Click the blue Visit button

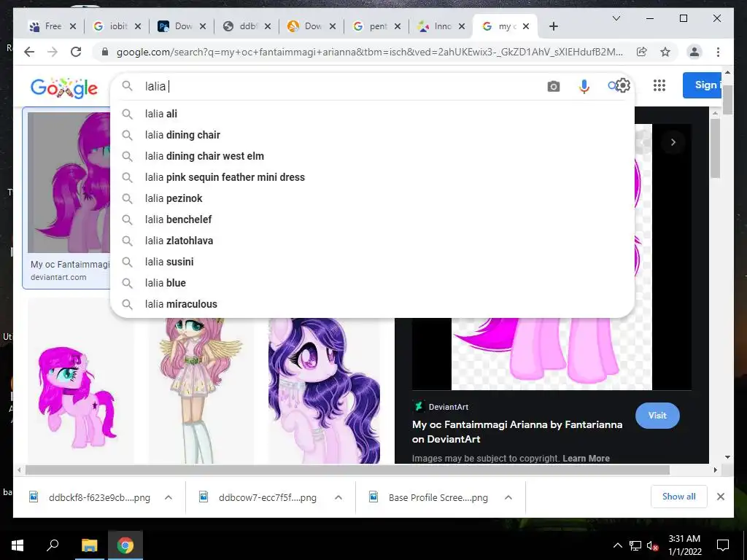tap(657, 415)
